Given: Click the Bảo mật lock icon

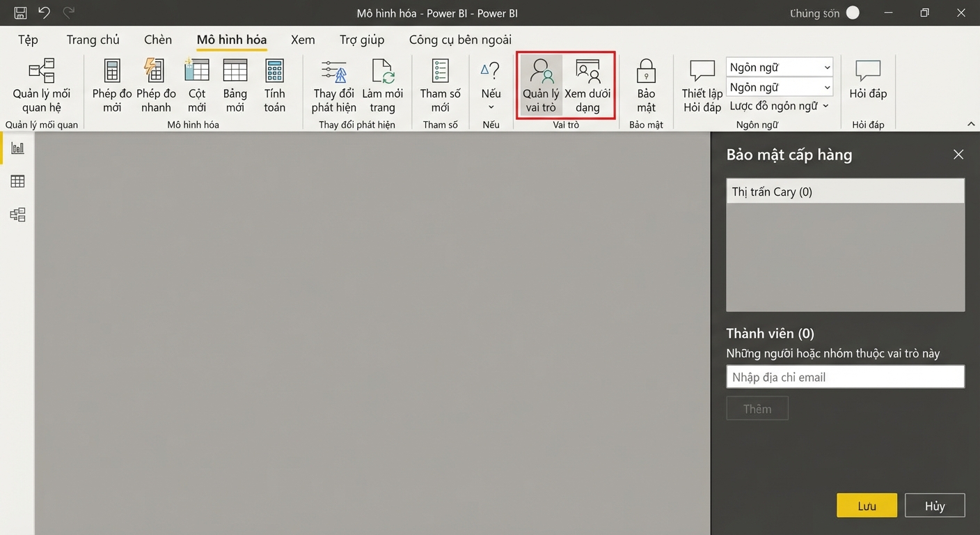Looking at the screenshot, I should pyautogui.click(x=646, y=71).
